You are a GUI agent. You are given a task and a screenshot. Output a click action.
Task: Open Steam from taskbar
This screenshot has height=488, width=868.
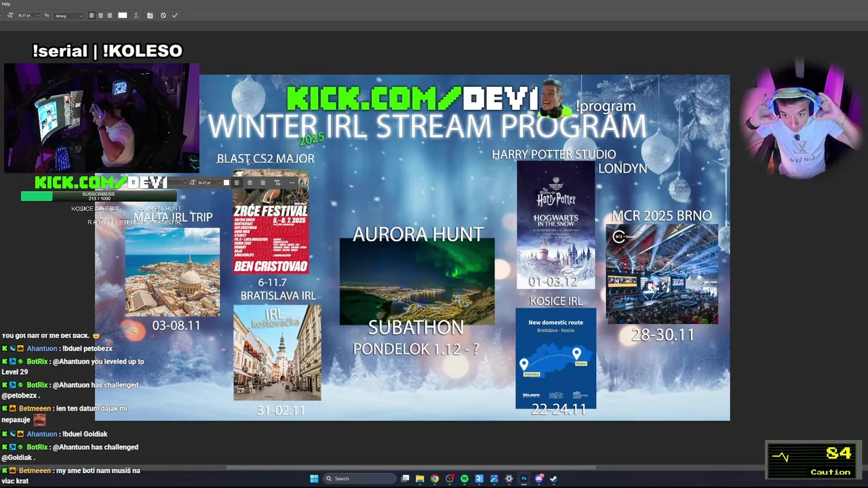click(553, 479)
